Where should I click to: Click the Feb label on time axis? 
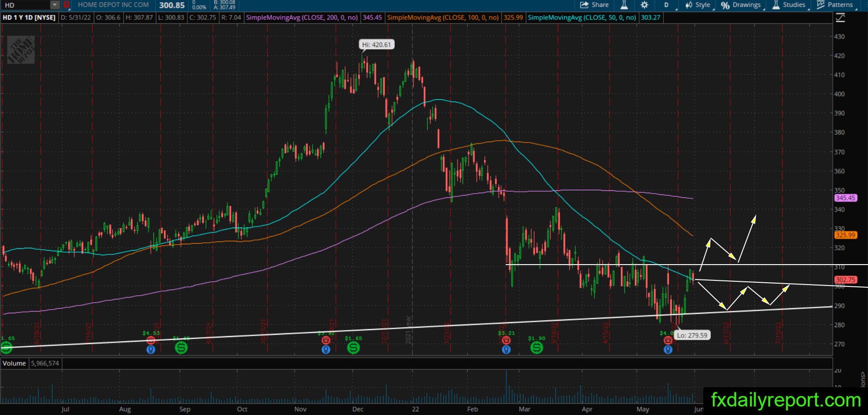point(472,409)
